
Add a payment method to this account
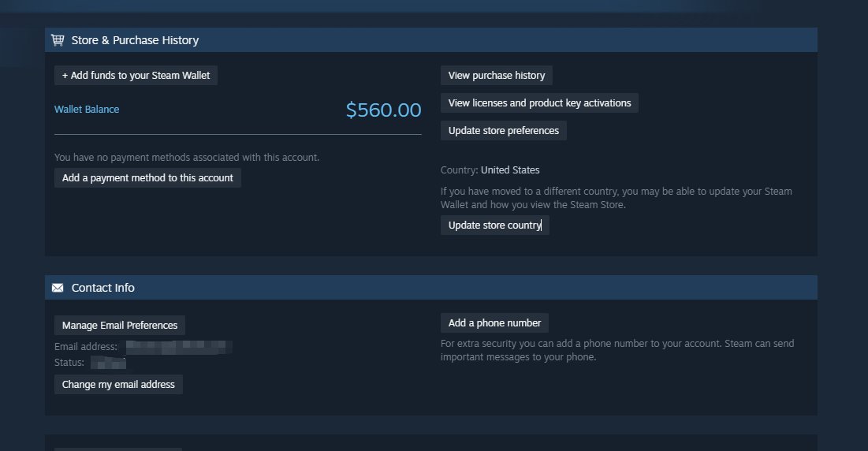(x=147, y=178)
